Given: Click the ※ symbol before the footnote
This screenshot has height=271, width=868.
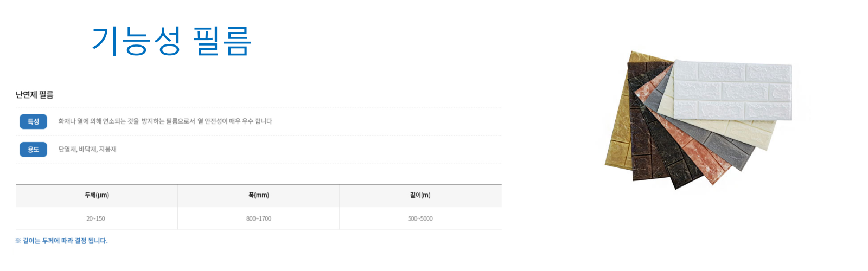Looking at the screenshot, I should coord(18,241).
